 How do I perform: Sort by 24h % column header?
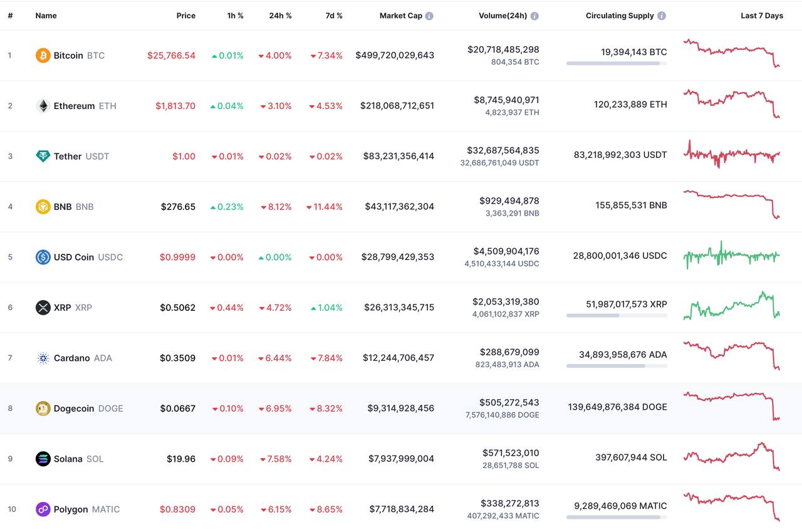click(280, 16)
